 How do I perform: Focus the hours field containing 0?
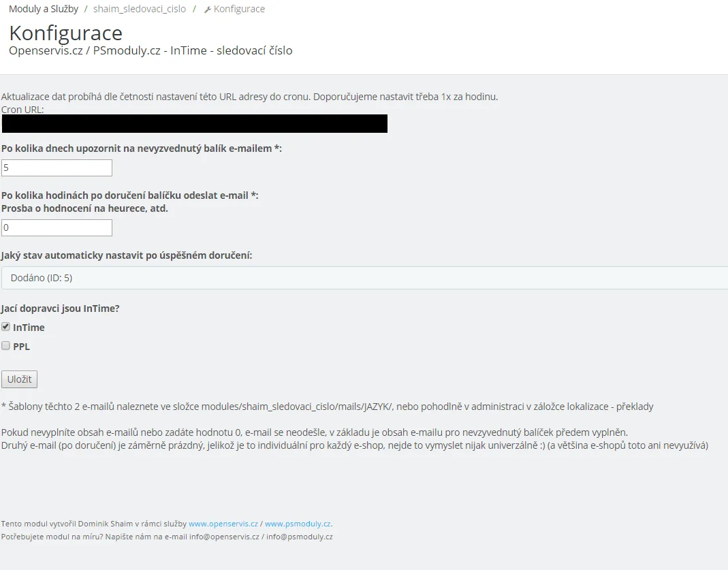pyautogui.click(x=57, y=227)
